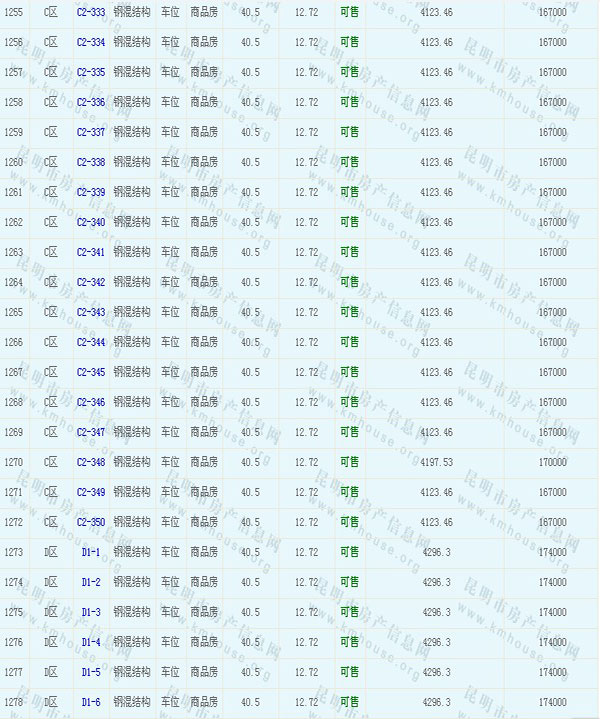The width and height of the screenshot is (600, 719).
Task: Click unit number C2-342
Action: coord(90,282)
